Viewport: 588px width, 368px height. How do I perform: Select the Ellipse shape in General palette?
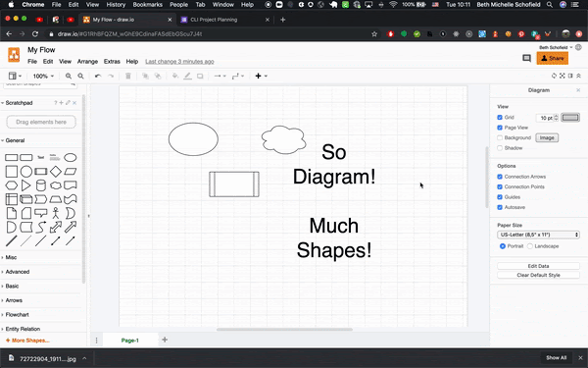(71, 157)
